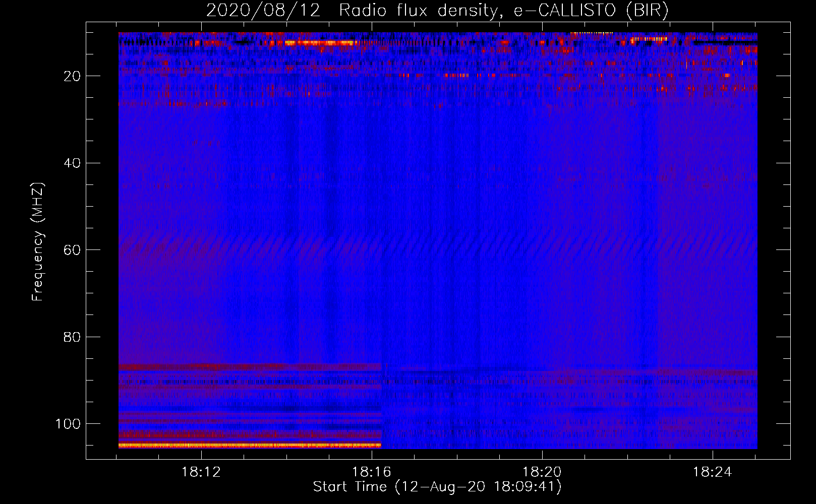Click the '80' frequency tick label
This screenshot has height=504, width=816.
(x=73, y=337)
